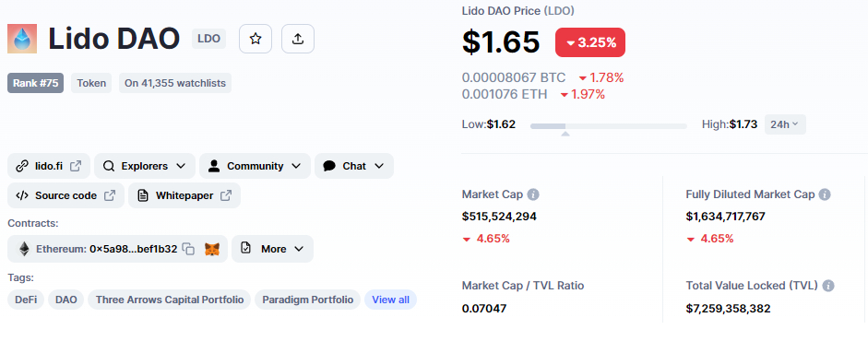The height and width of the screenshot is (341, 868).
Task: Add Lido DAO to watchlist star
Action: point(256,39)
